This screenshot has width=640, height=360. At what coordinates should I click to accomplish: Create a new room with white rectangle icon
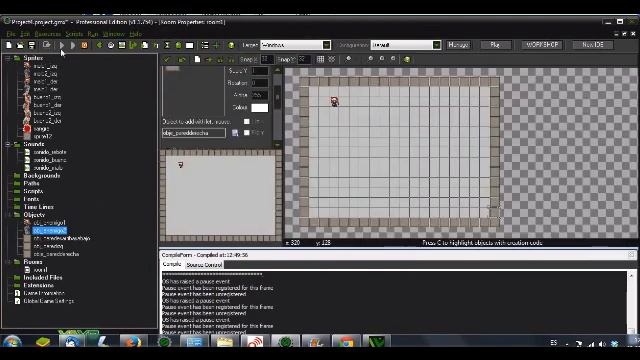pyautogui.click(x=189, y=45)
